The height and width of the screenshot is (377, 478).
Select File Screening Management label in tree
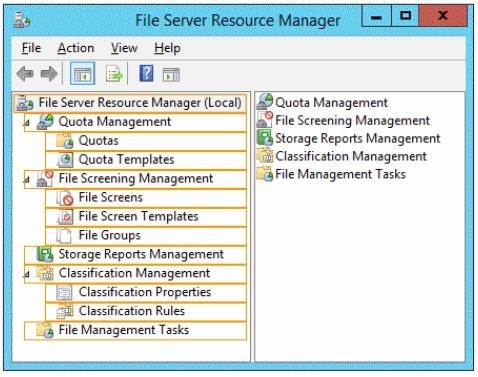pos(136,178)
